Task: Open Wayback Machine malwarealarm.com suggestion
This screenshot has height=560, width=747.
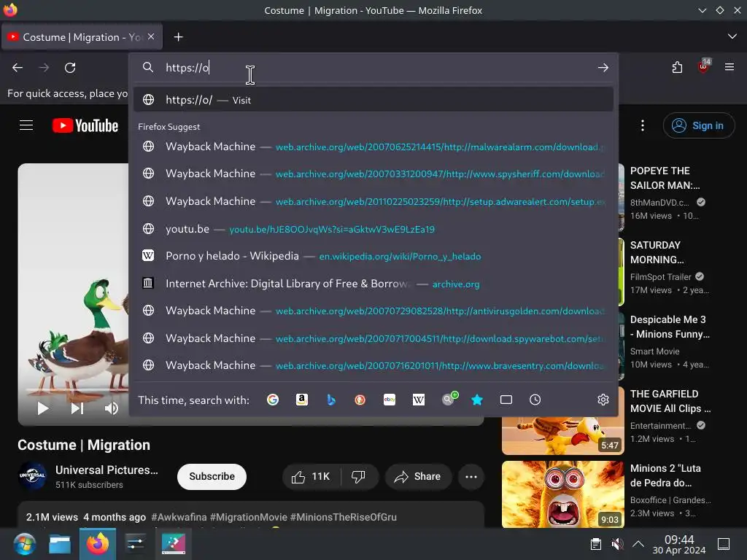Action: coord(373,147)
